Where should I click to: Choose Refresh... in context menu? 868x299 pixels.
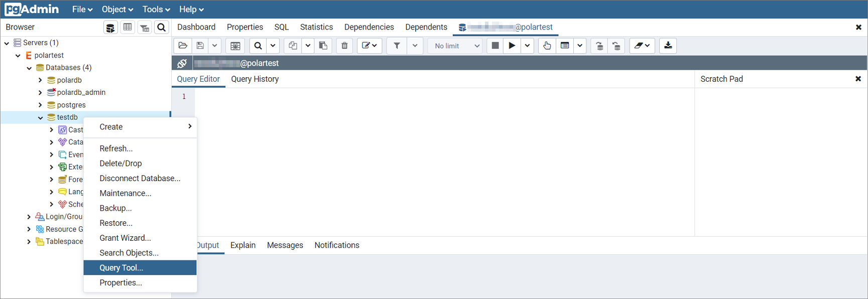pos(140,148)
